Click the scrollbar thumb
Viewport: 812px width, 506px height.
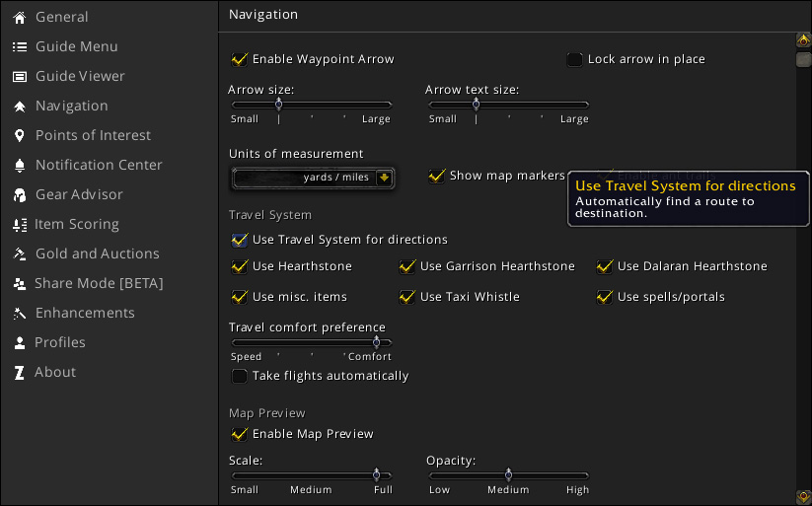point(803,59)
